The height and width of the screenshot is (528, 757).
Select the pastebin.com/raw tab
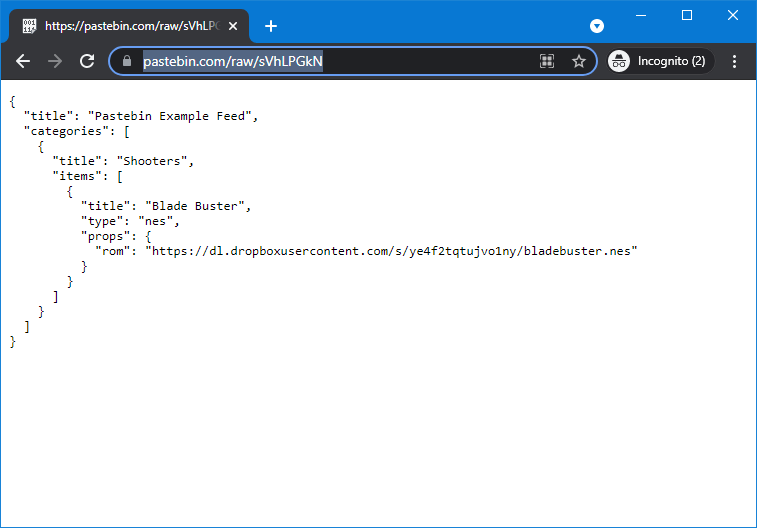[129, 26]
